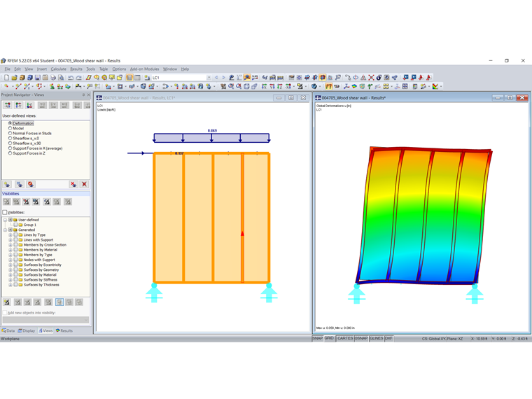
Task: Switch to the Display navigator tab
Action: (27, 331)
